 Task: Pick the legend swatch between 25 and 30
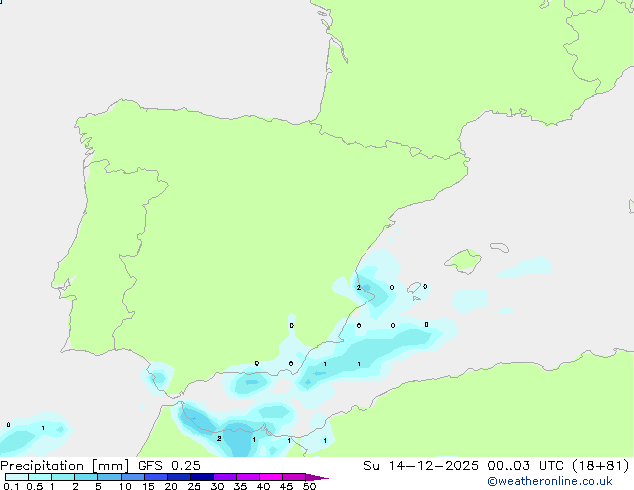(202, 477)
